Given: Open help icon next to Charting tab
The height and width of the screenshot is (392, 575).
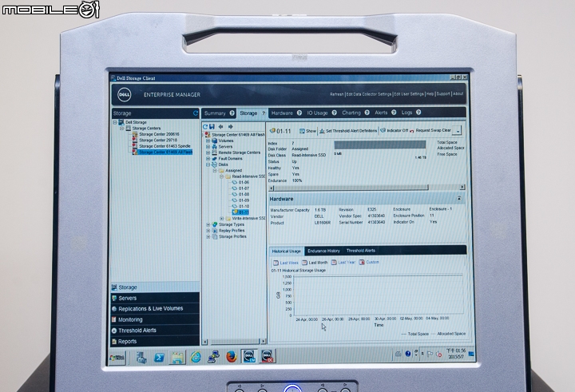Looking at the screenshot, I should point(367,113).
